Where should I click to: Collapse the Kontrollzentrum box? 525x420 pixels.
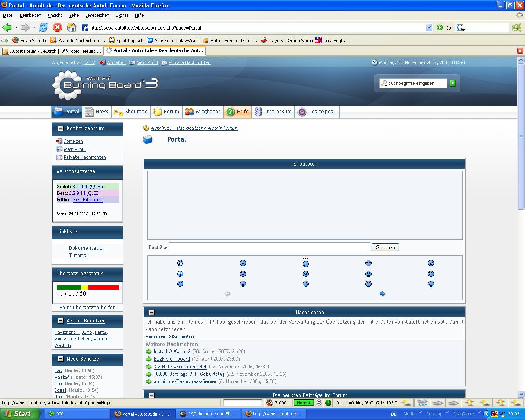pyautogui.click(x=61, y=128)
